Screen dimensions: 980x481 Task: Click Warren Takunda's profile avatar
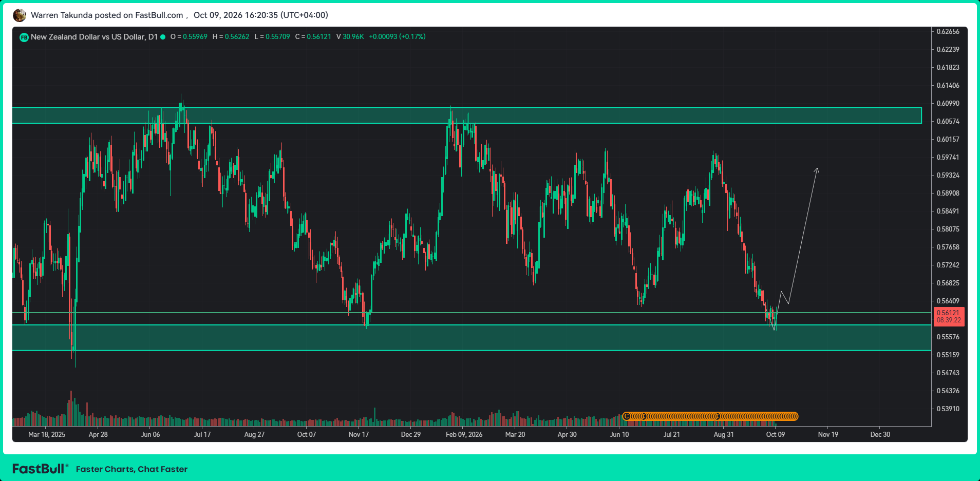click(20, 15)
